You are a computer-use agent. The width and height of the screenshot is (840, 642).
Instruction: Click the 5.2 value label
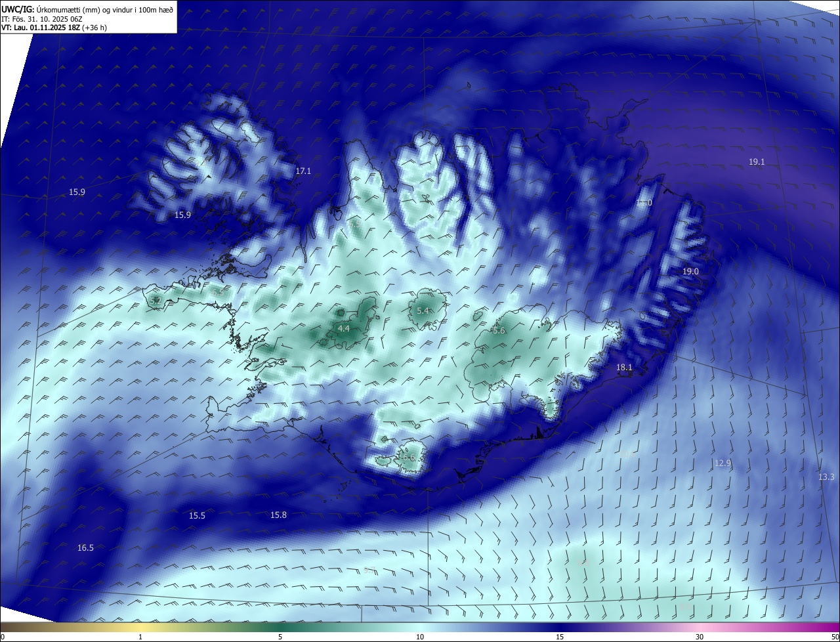point(156,301)
